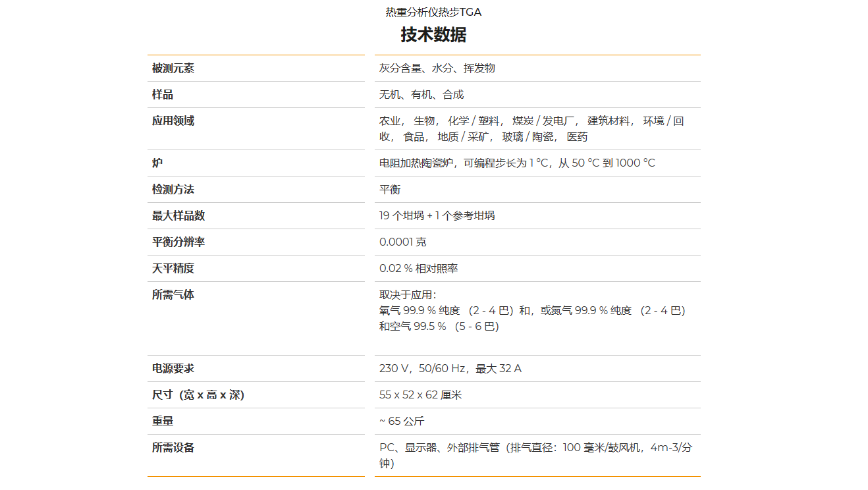Click the 尺寸 (宽 x 高 x 深) label

click(x=198, y=395)
